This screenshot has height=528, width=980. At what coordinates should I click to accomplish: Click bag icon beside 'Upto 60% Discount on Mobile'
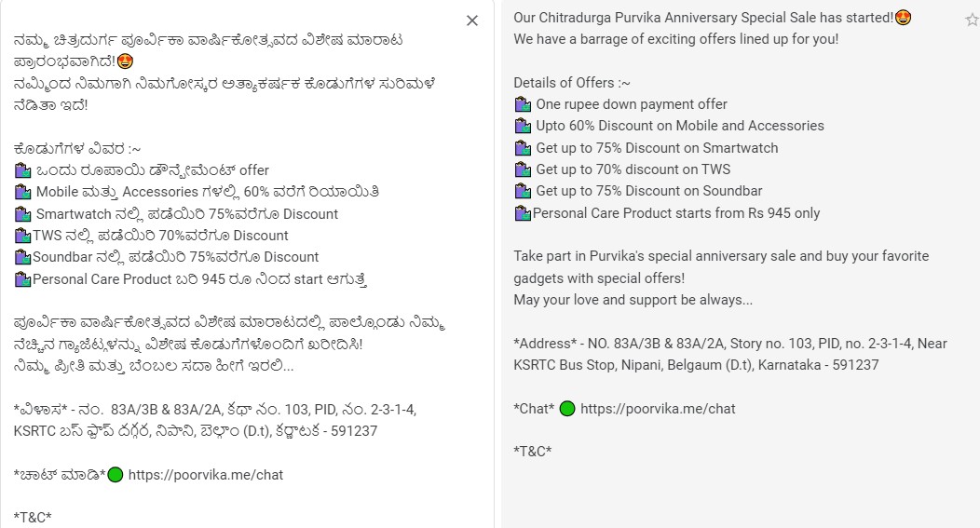coord(523,126)
